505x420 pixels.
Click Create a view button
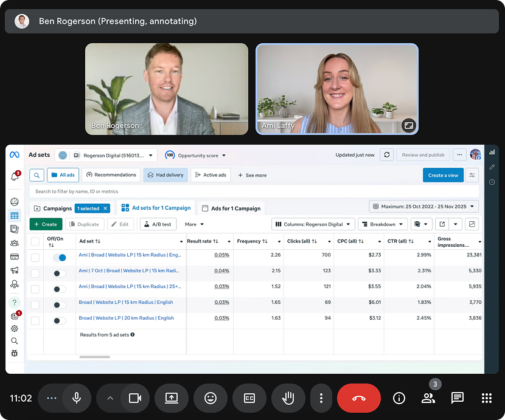point(443,175)
